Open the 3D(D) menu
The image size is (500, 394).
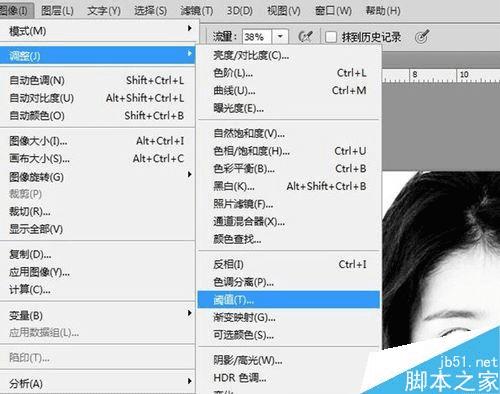click(239, 11)
